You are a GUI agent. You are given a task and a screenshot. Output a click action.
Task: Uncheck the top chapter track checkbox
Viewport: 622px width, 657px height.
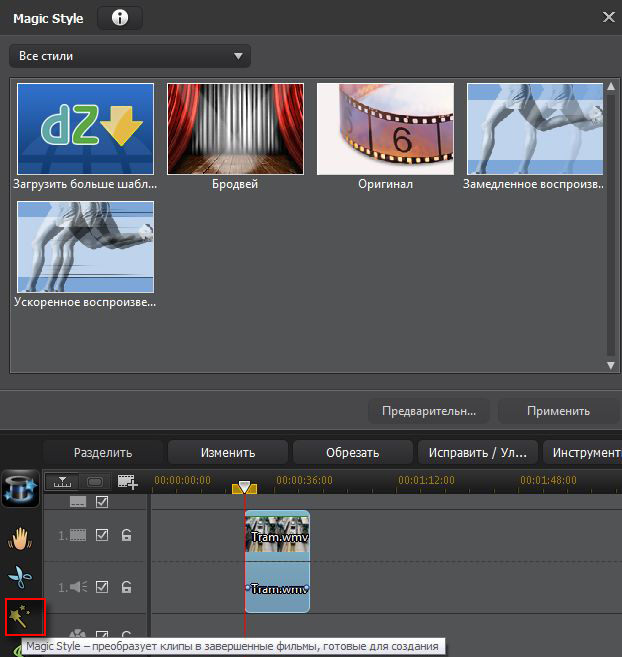coord(101,502)
